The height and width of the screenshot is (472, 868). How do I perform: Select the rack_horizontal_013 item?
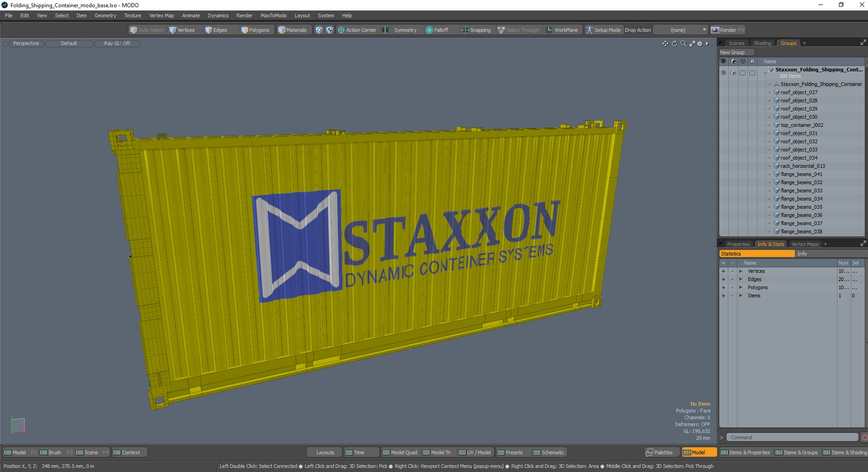pyautogui.click(x=802, y=166)
